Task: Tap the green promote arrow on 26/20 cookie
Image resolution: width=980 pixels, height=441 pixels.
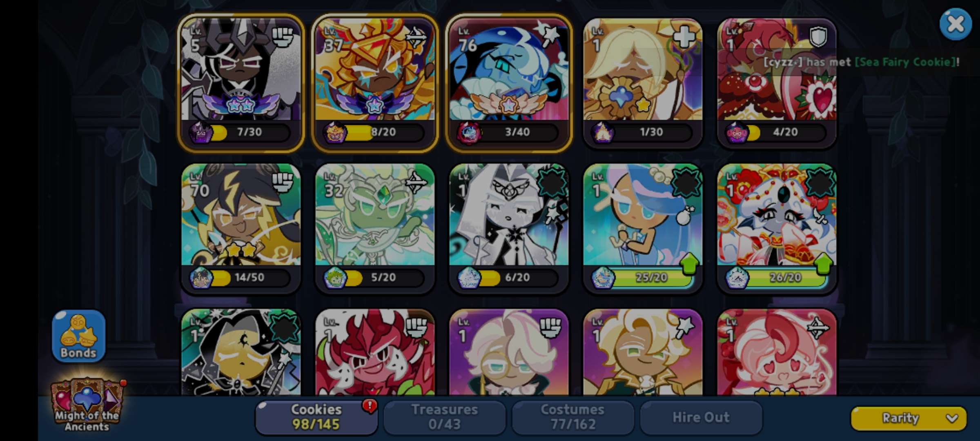Action: coord(823,264)
